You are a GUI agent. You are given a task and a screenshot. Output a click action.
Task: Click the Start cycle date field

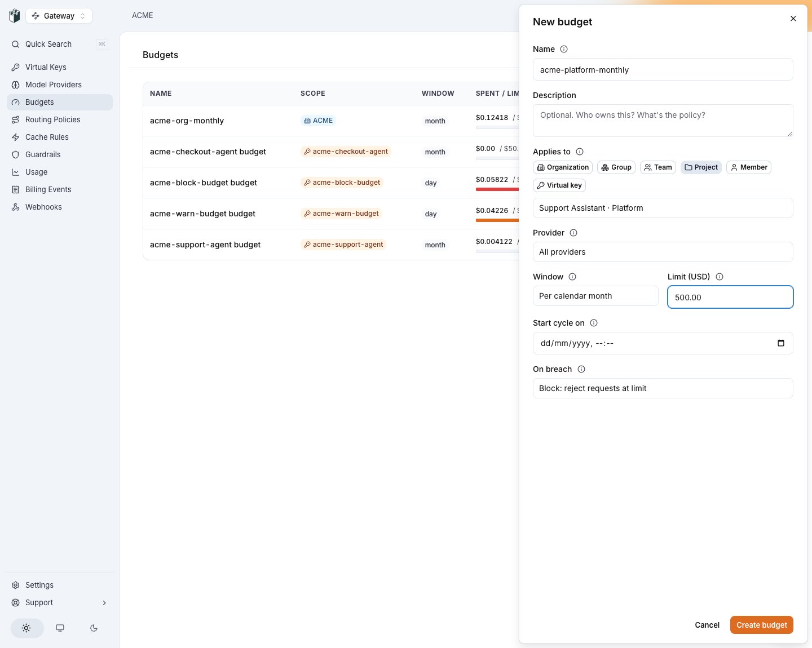click(663, 343)
